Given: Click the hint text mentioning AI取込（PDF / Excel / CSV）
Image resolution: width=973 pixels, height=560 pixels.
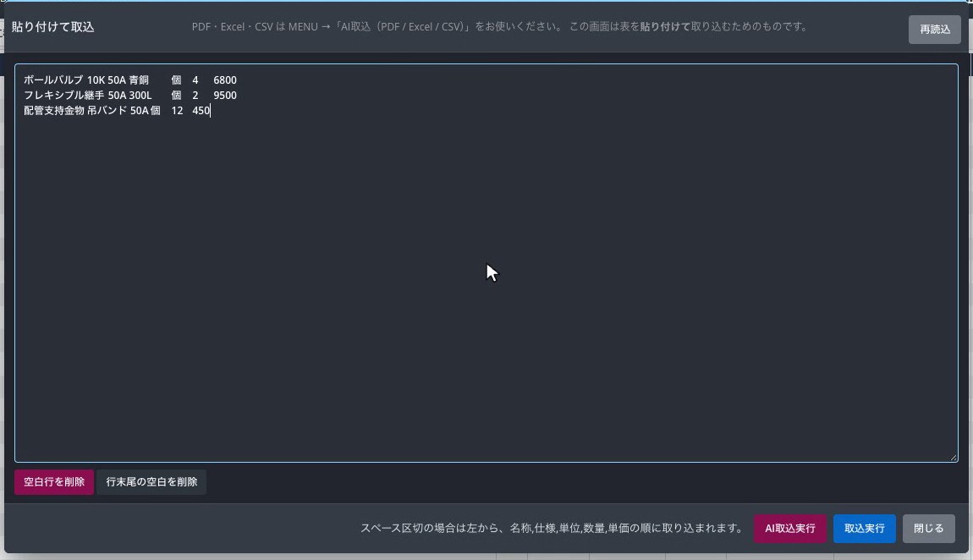Looking at the screenshot, I should click(x=499, y=27).
